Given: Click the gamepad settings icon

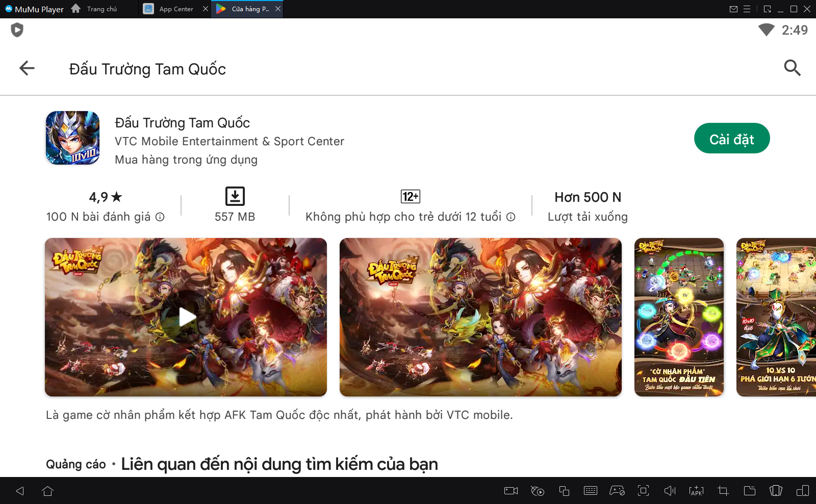Looking at the screenshot, I should pyautogui.click(x=617, y=491).
